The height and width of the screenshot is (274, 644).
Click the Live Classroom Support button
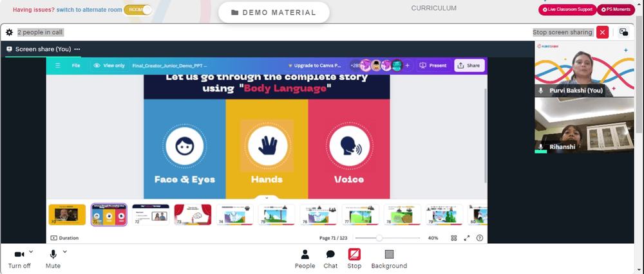(x=567, y=10)
